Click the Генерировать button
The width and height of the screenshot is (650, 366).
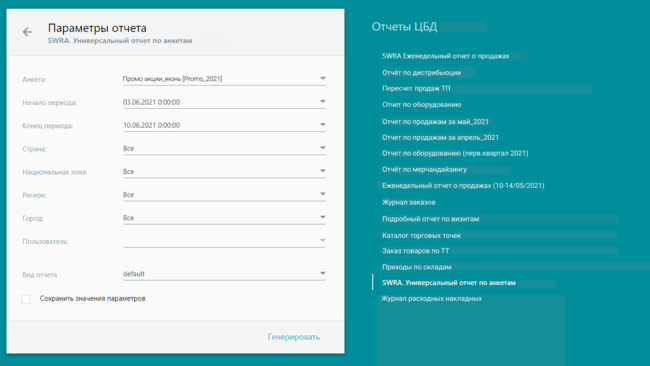[293, 337]
